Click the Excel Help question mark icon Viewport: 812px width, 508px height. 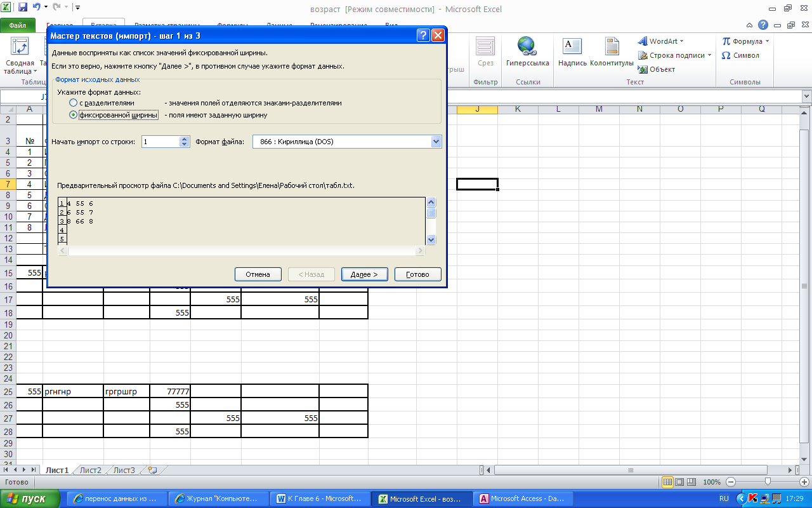[764, 25]
